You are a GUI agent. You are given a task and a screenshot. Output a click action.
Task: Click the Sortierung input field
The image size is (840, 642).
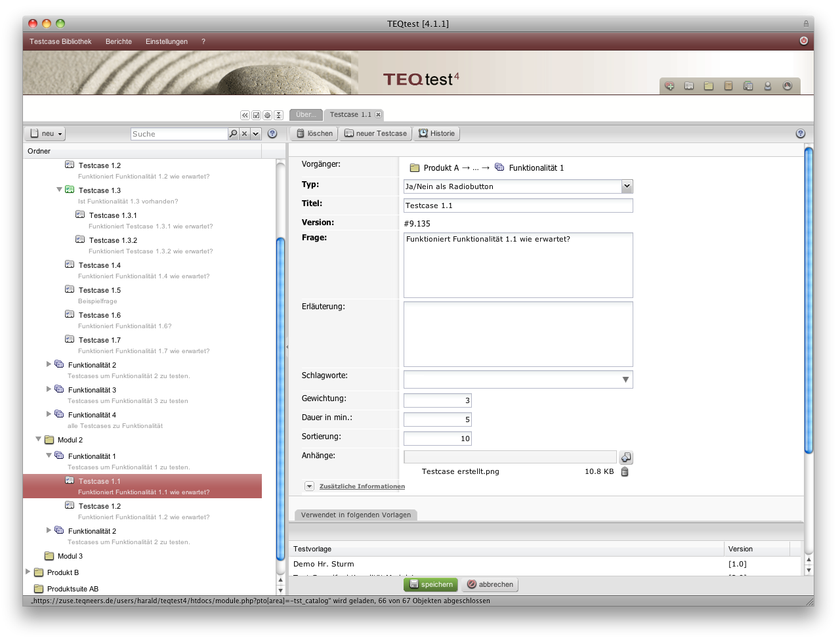[x=438, y=439]
